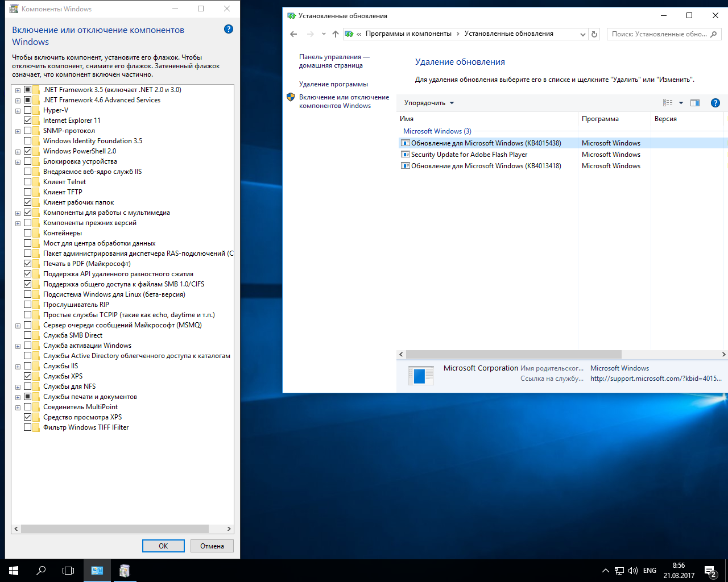Viewport: 728px width, 582px height.
Task: Sort updates by Version column
Action: point(687,119)
